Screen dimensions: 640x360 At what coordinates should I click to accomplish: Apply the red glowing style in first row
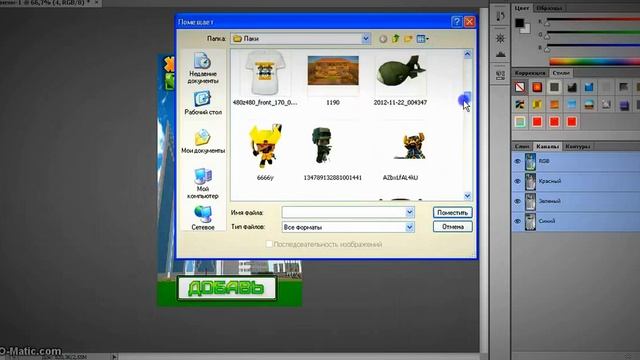coord(537,87)
